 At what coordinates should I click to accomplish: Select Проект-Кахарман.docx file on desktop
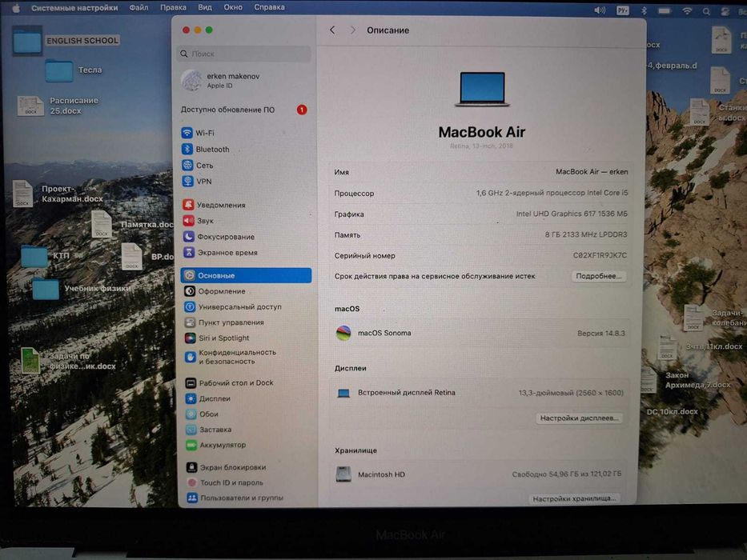point(58,194)
